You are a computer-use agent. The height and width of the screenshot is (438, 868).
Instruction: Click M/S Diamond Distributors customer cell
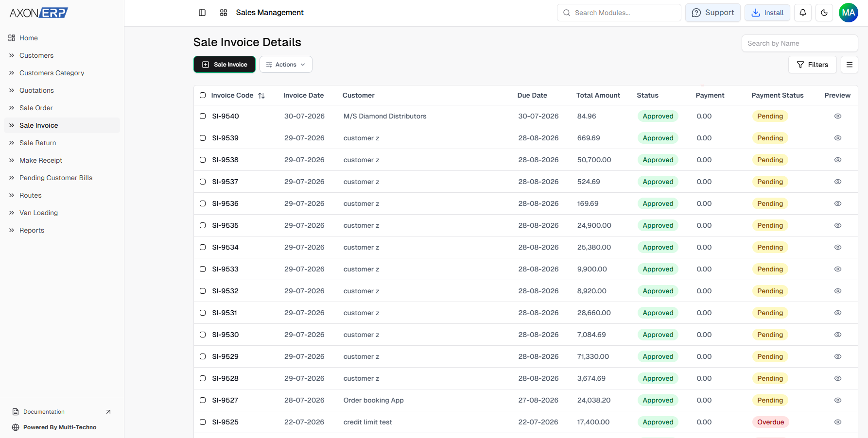coord(385,116)
